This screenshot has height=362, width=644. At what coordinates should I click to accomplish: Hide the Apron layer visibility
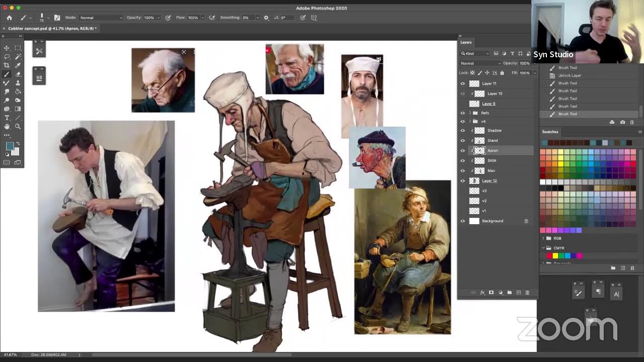[462, 150]
